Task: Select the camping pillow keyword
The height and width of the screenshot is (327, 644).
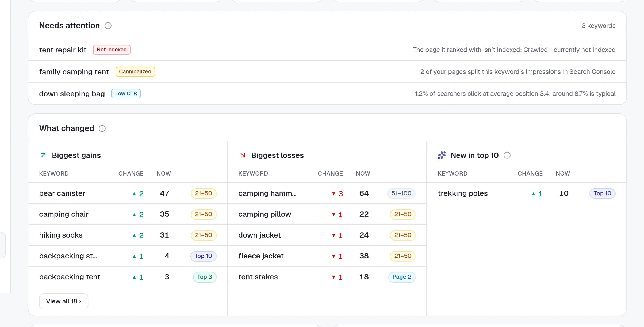Action: (x=265, y=214)
